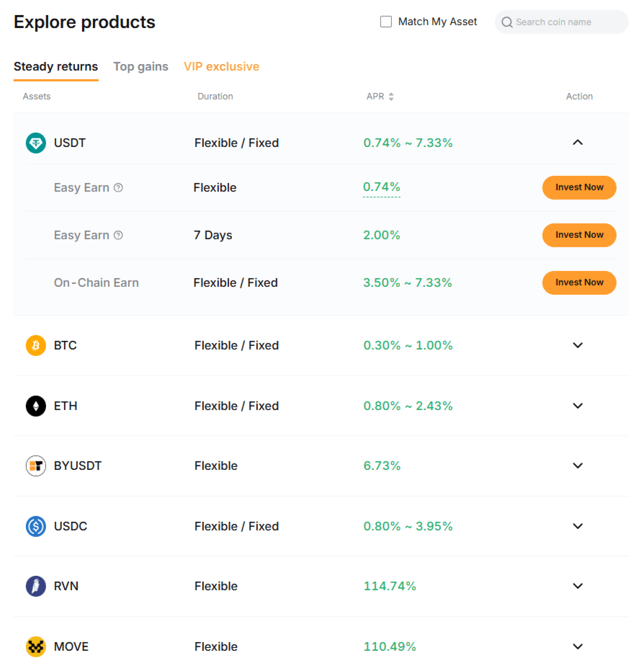The image size is (644, 671).
Task: Click the ETH Ethereum coin icon
Action: pyautogui.click(x=34, y=406)
